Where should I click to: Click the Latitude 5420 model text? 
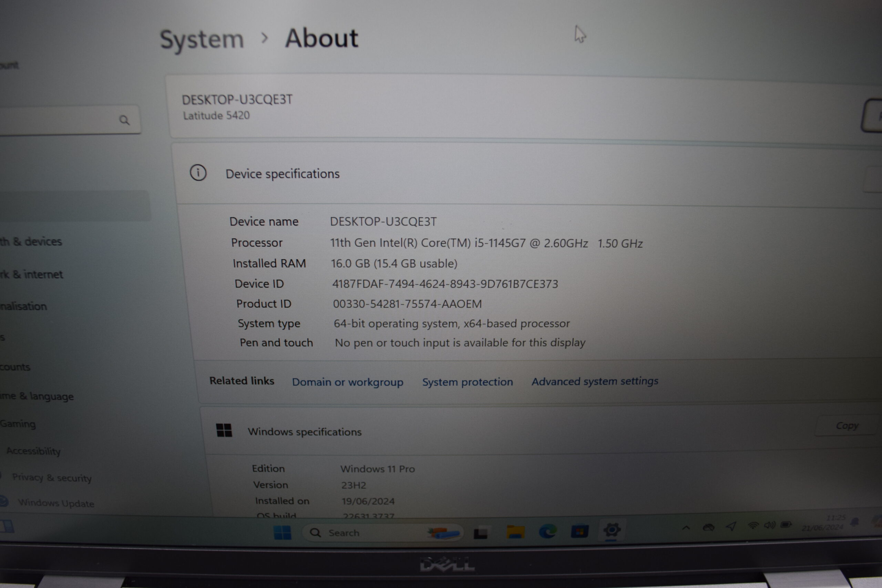coord(216,115)
